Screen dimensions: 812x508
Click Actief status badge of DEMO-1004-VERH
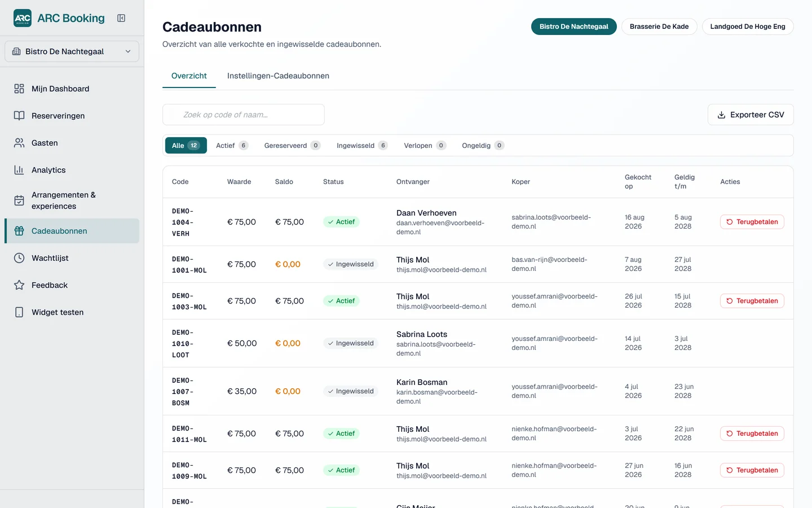tap(341, 222)
